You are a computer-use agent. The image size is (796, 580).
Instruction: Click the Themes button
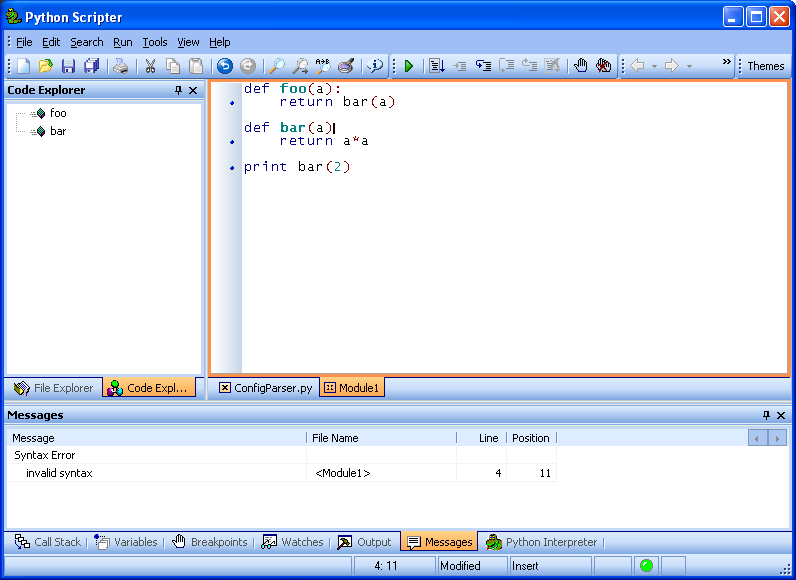765,66
